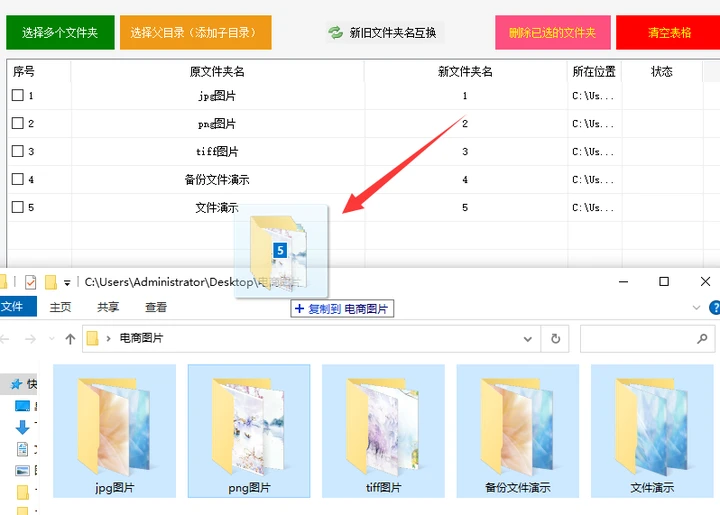Click refresh icon beside address bar

coord(555,339)
